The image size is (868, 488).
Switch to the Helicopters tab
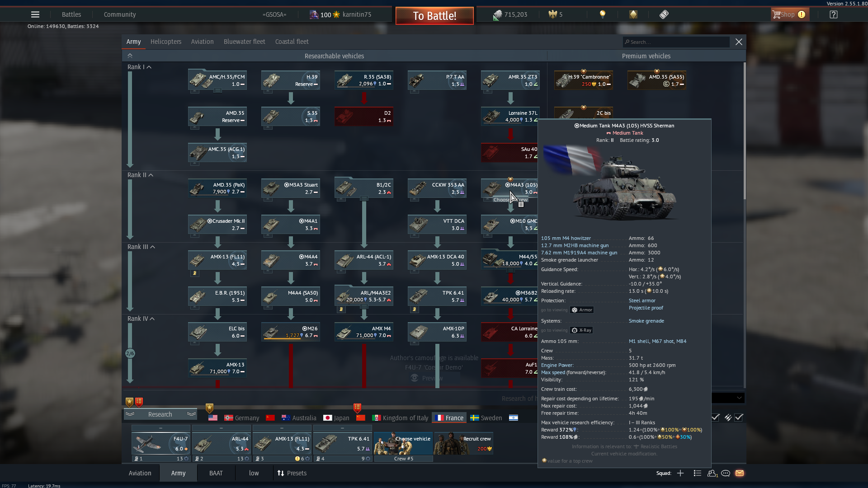tap(165, 42)
